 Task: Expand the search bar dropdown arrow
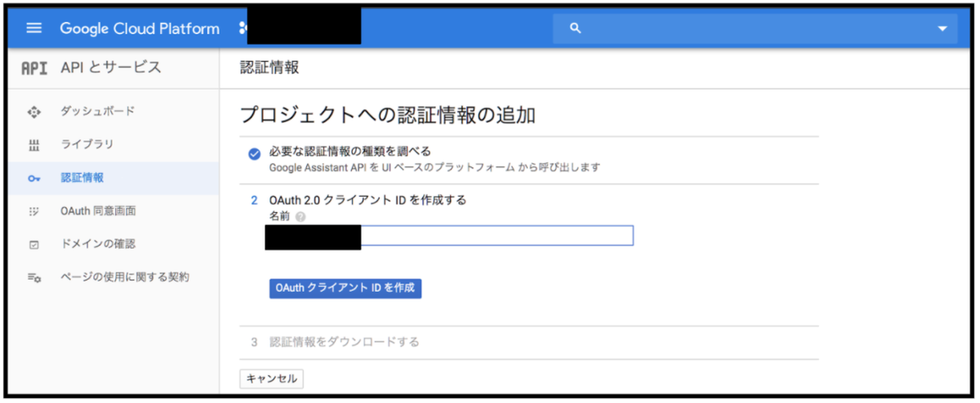coord(942,29)
